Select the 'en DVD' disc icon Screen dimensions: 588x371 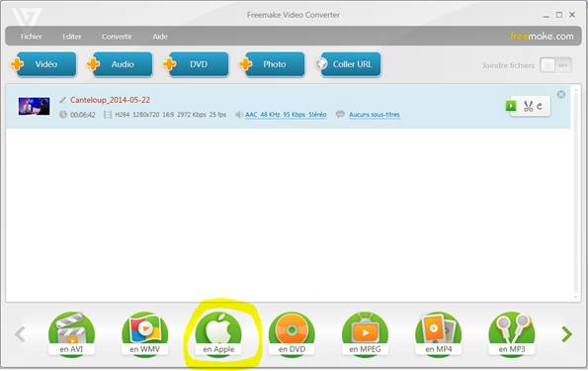coord(292,334)
